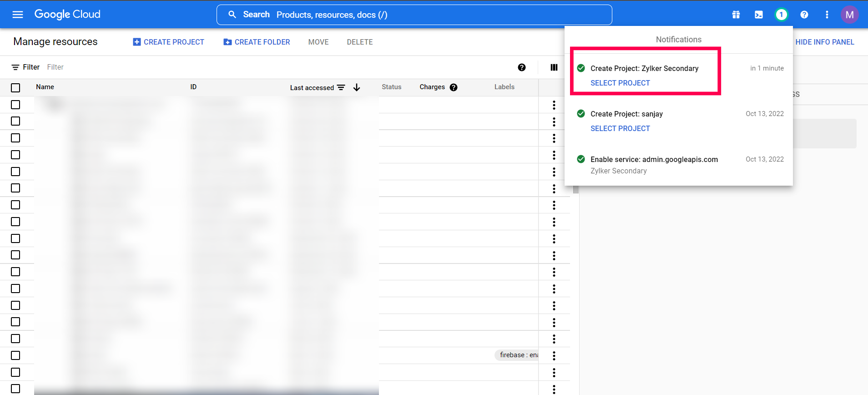Image resolution: width=868 pixels, height=395 pixels.
Task: Click HIDE INFO PANEL
Action: click(825, 42)
